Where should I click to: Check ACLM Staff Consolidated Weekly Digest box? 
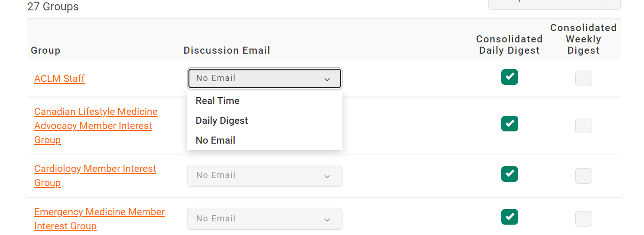583,78
